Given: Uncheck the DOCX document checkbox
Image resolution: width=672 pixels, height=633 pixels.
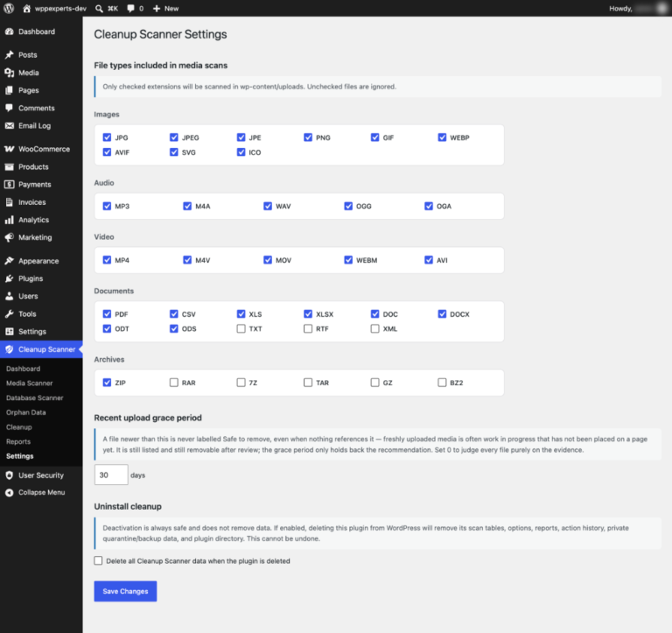Looking at the screenshot, I should (442, 314).
